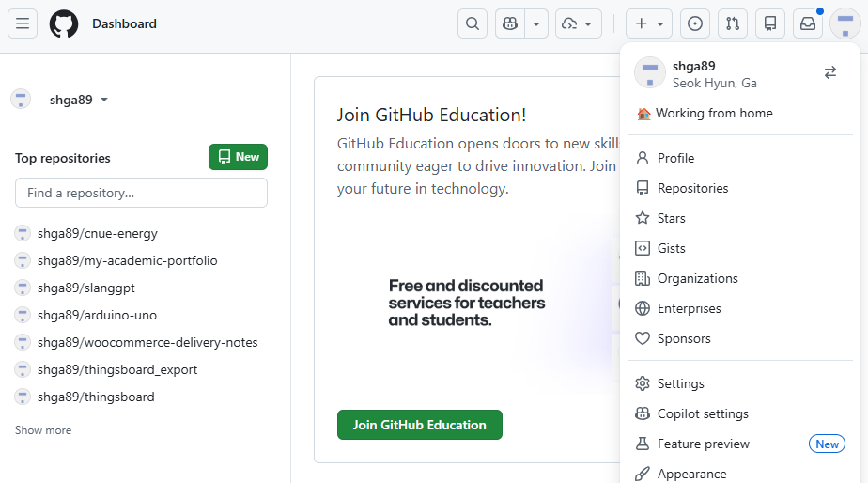Open shga89/cnue-energy repository
This screenshot has height=483, width=868.
click(x=98, y=233)
